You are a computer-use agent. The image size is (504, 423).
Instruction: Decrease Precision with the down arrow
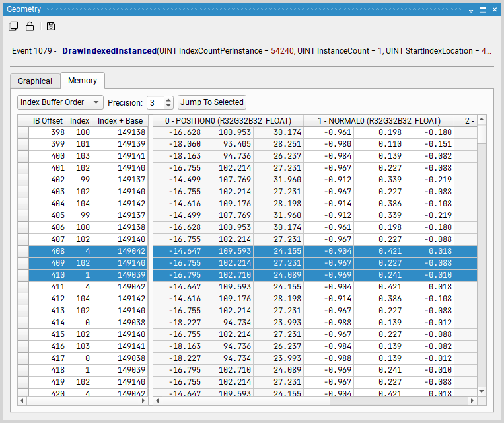(x=168, y=106)
